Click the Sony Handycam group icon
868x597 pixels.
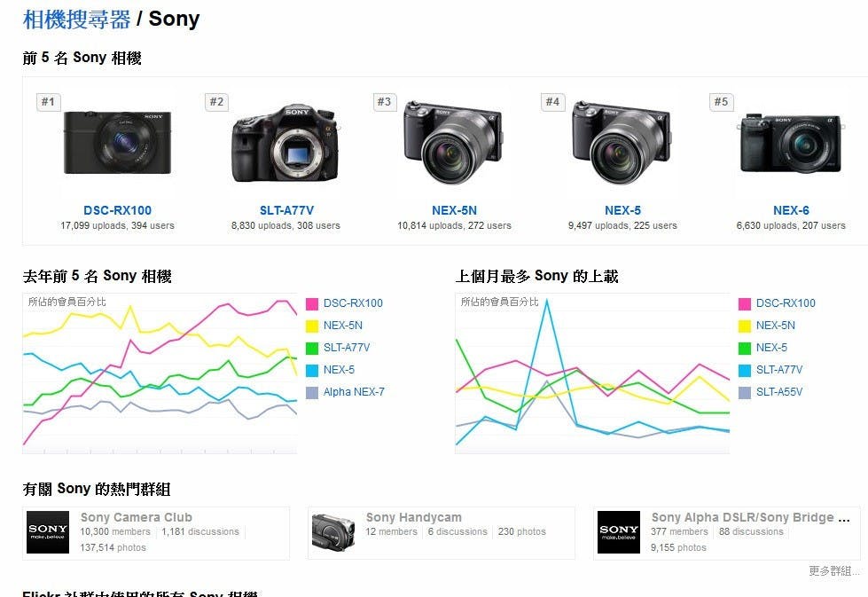[333, 532]
